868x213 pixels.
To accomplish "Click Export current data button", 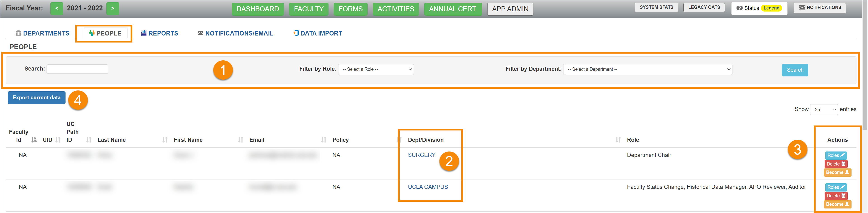I will (36, 98).
